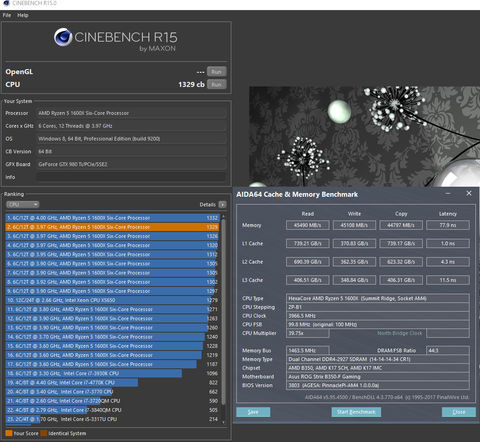Select ranking row 14 at 3.70 GHz

click(x=112, y=337)
